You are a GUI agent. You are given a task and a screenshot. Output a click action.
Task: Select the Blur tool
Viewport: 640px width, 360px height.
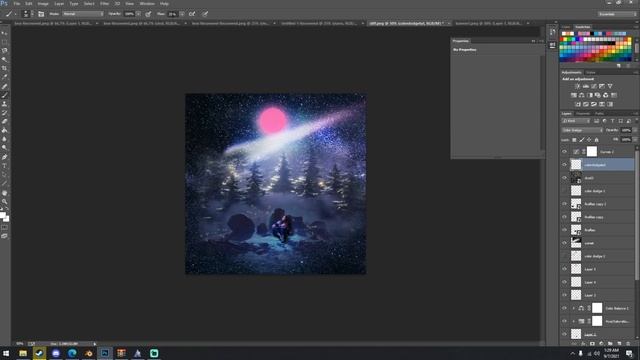pos(4,139)
